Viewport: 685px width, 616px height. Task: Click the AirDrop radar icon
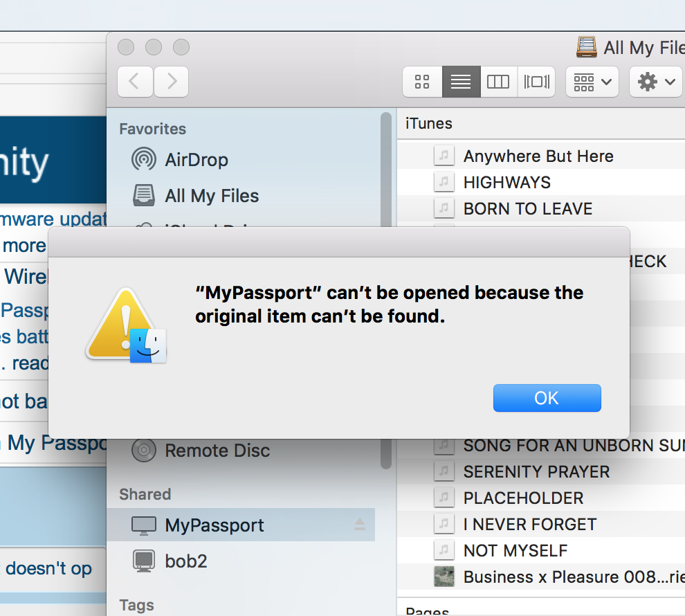pos(144,159)
